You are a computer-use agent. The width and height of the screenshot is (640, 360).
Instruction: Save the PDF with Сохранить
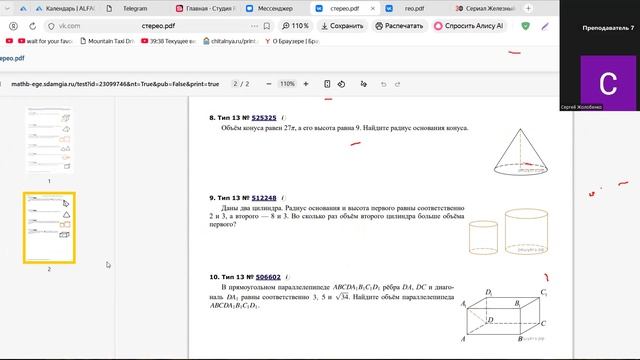(x=342, y=26)
